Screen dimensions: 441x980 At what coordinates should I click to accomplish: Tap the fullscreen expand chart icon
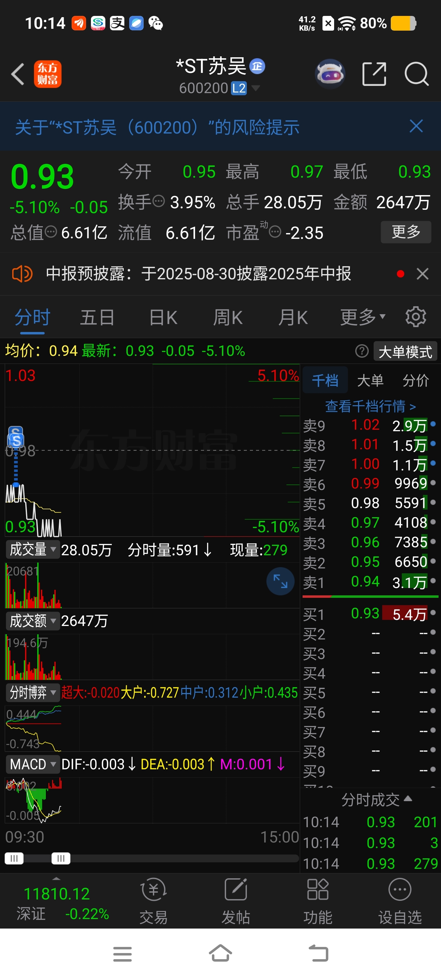coord(281,581)
